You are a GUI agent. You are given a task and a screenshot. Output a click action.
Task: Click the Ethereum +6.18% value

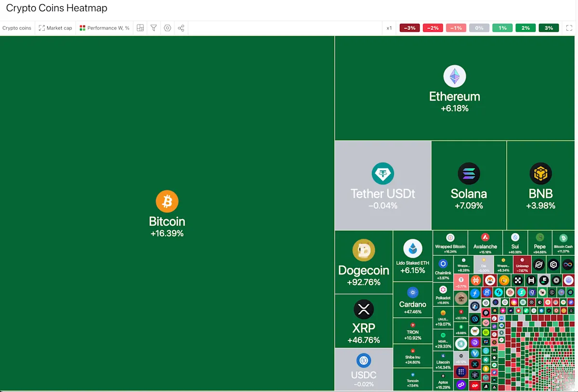click(455, 109)
